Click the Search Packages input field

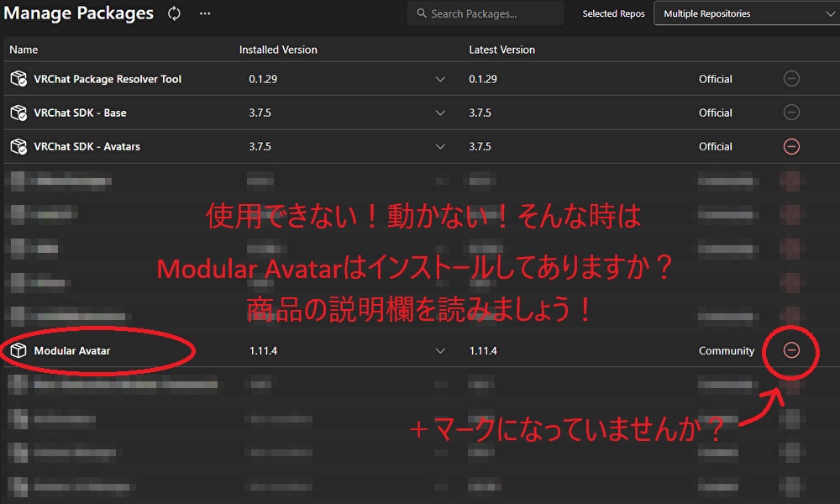(486, 13)
